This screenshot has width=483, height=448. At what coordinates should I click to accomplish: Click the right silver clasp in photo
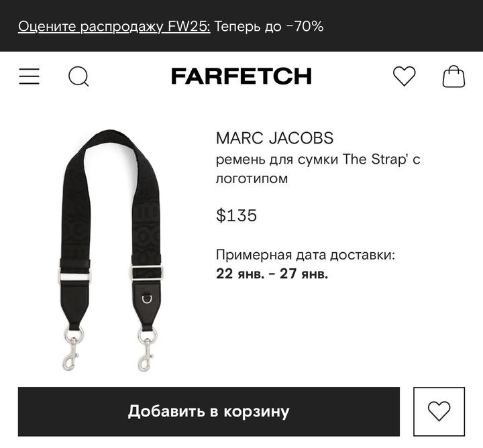coord(146,349)
